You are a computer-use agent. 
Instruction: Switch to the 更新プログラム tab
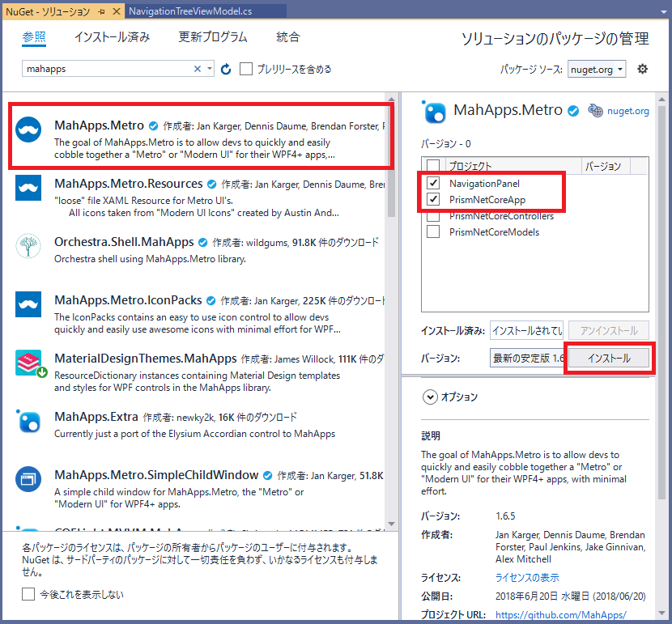point(213,37)
